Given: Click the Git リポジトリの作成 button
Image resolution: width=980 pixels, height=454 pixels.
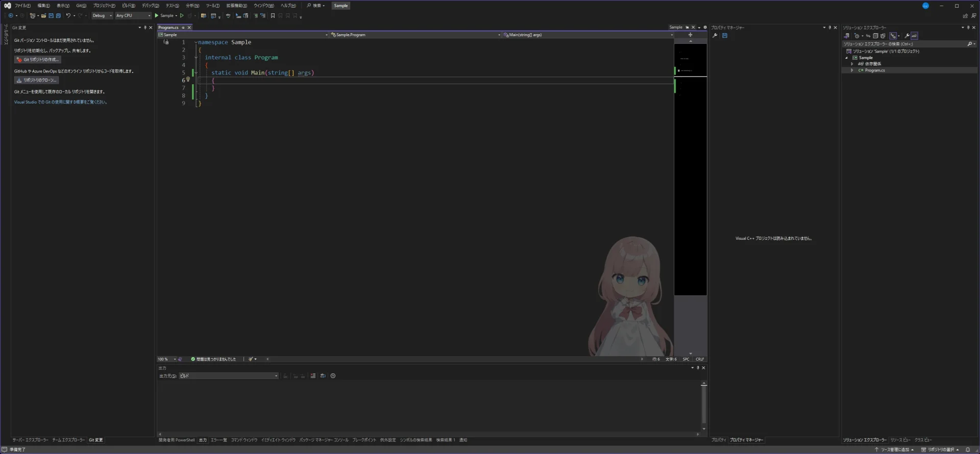Looking at the screenshot, I should (38, 60).
